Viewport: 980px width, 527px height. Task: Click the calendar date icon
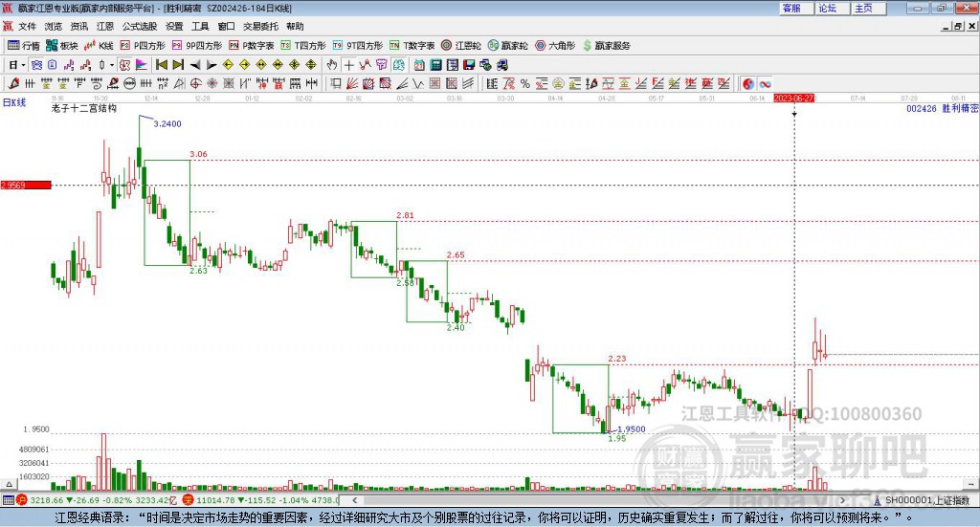419,65
